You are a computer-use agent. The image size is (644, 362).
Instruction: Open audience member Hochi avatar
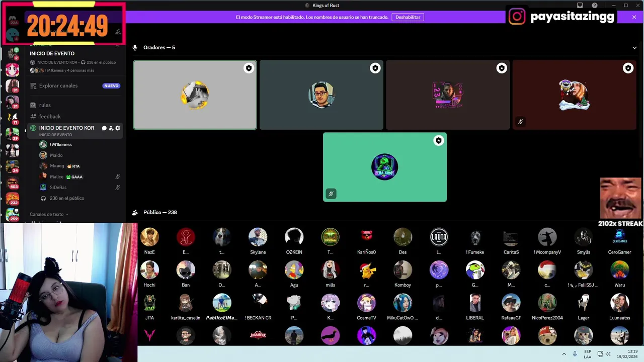click(149, 270)
